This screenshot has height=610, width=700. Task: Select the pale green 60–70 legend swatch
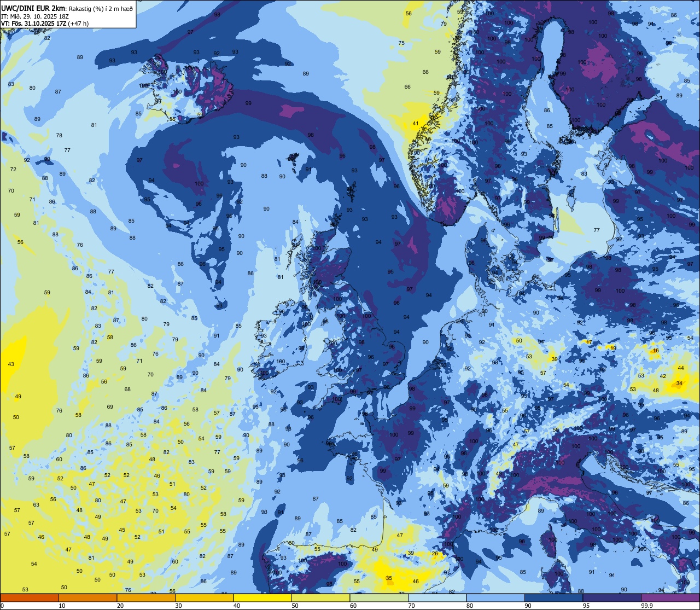pyautogui.click(x=378, y=598)
